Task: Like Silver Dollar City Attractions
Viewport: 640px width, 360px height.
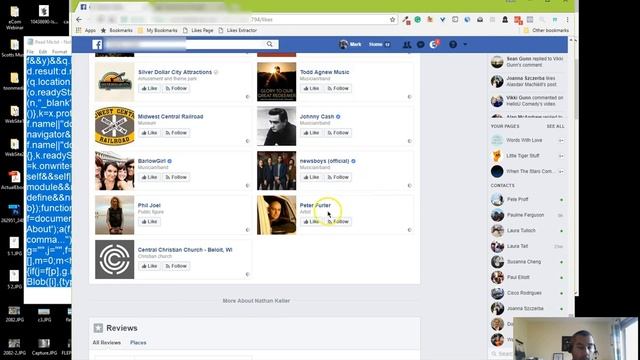Action: tap(149, 88)
